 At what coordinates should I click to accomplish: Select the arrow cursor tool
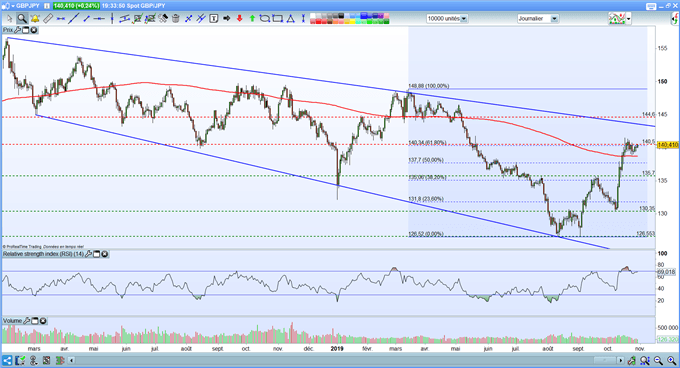pyautogui.click(x=9, y=19)
